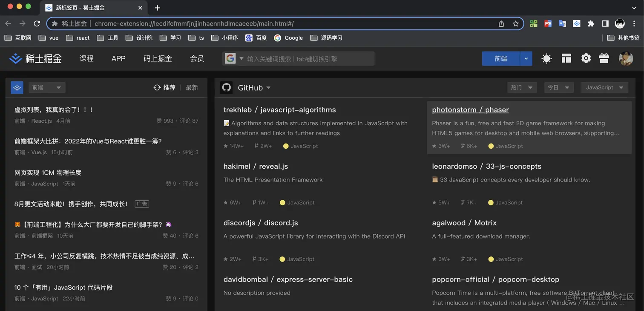Open agalwood / Motrix repository

[464, 223]
